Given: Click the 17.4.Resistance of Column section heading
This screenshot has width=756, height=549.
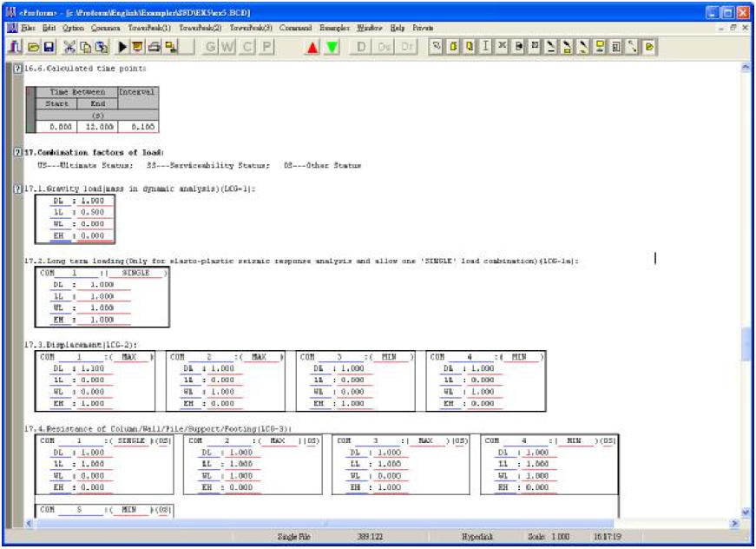Looking at the screenshot, I should (x=158, y=429).
